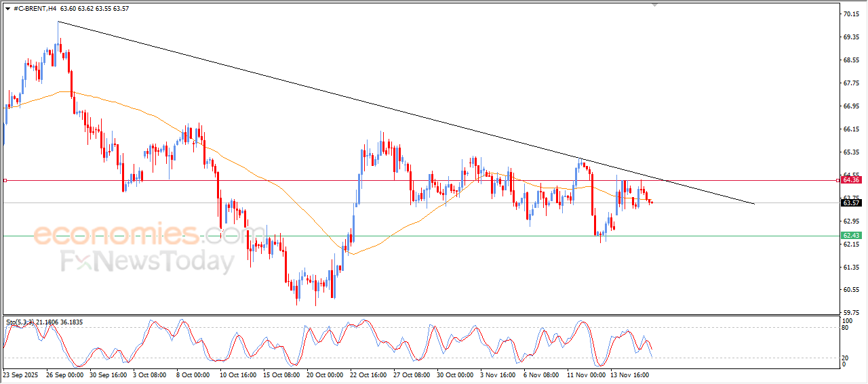Click the red 64.36 price tag
The height and width of the screenshot is (384, 868).
click(850, 180)
